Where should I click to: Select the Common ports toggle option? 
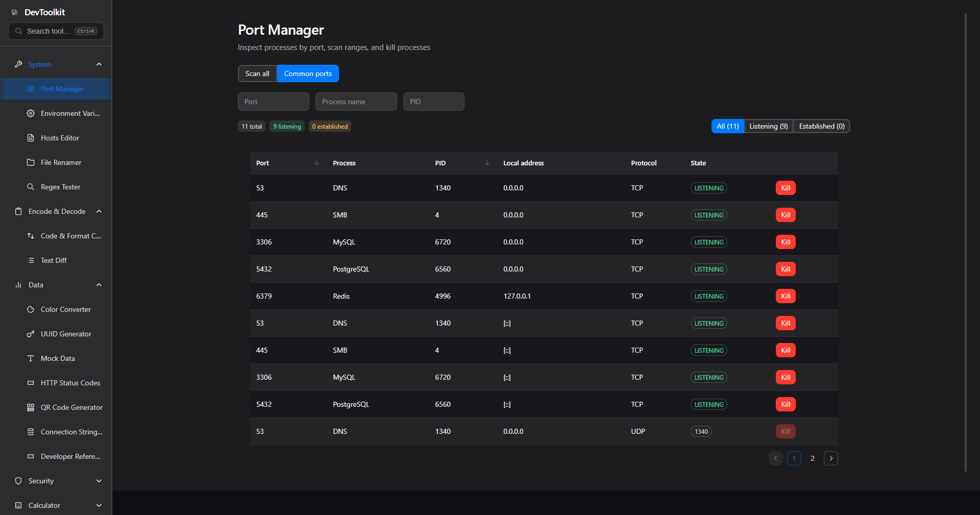[x=308, y=73]
